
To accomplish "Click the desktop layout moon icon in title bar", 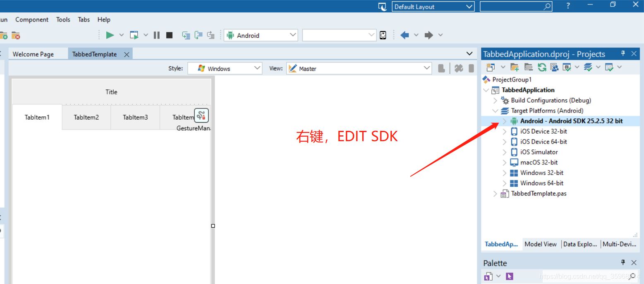I will (383, 7).
